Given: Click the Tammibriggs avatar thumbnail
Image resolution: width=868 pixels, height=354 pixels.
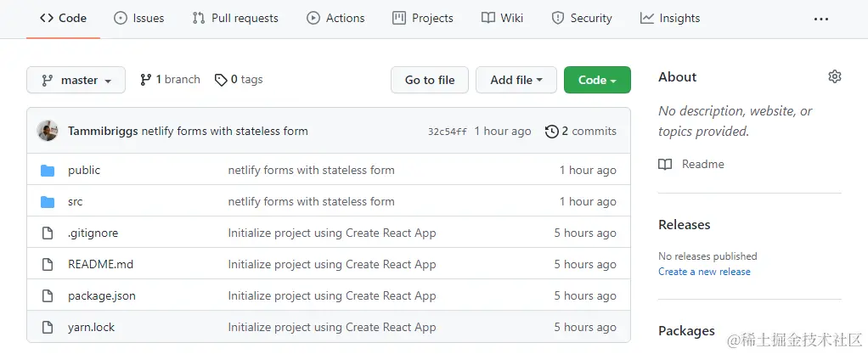Looking at the screenshot, I should coord(48,131).
